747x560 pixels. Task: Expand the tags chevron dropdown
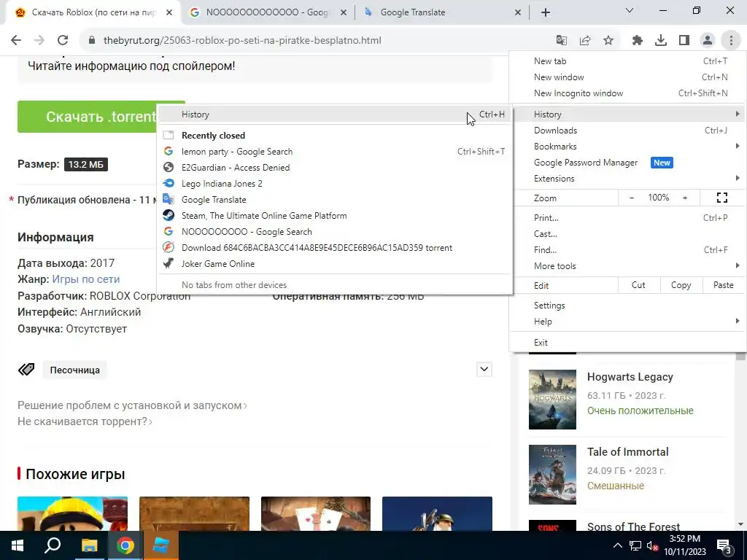(x=484, y=369)
